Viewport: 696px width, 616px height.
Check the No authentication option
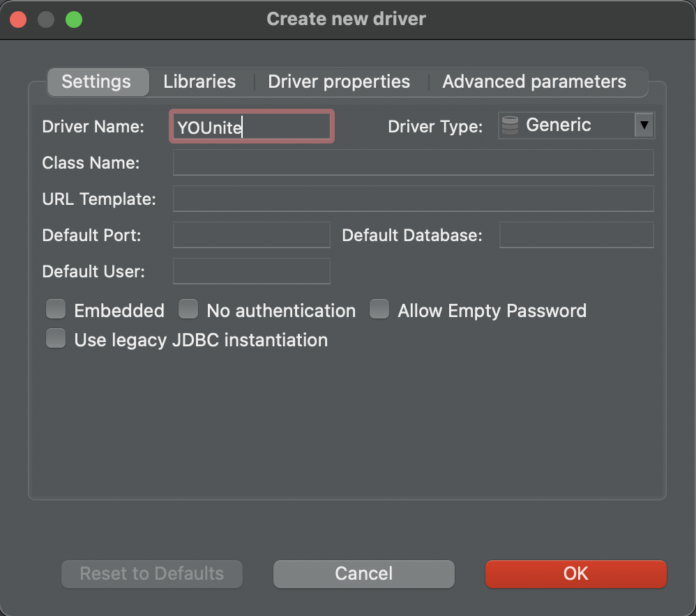188,309
